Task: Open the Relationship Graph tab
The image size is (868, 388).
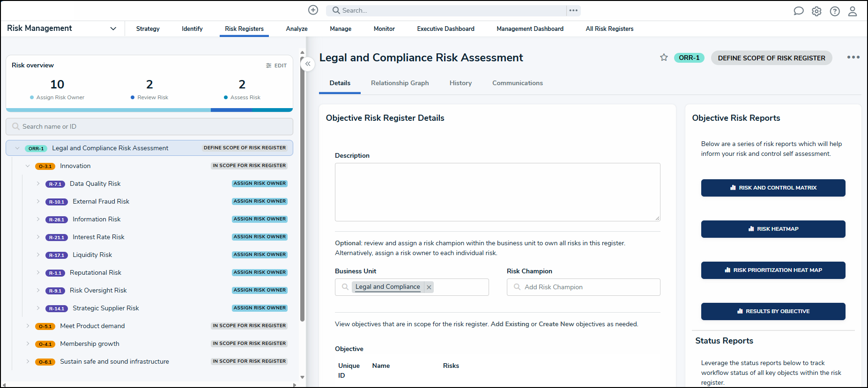Action: [400, 83]
